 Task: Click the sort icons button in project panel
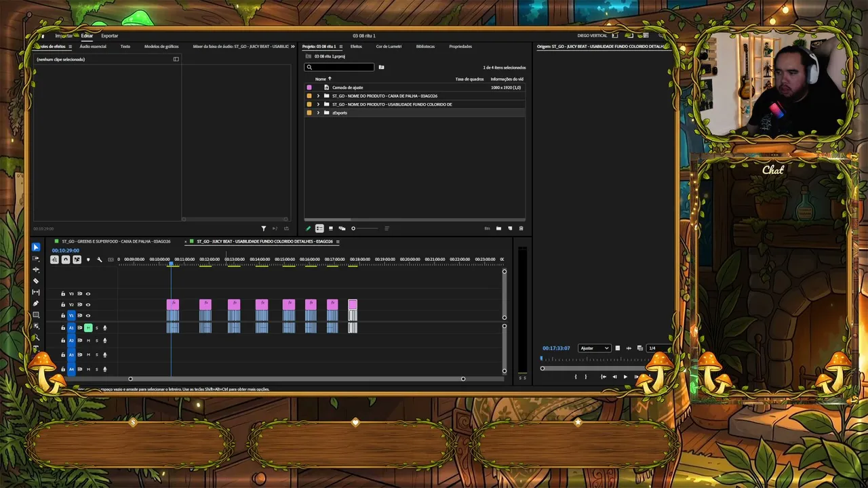(387, 228)
